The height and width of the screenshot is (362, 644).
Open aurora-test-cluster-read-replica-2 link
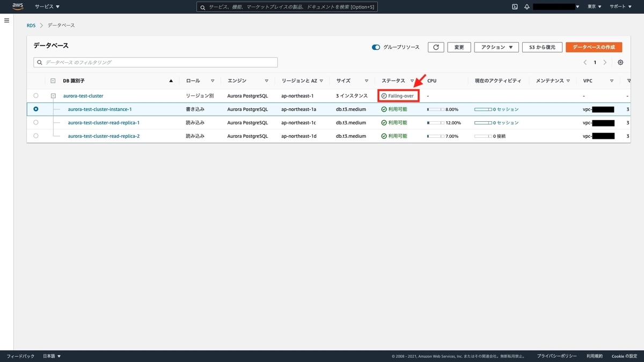coord(104,136)
